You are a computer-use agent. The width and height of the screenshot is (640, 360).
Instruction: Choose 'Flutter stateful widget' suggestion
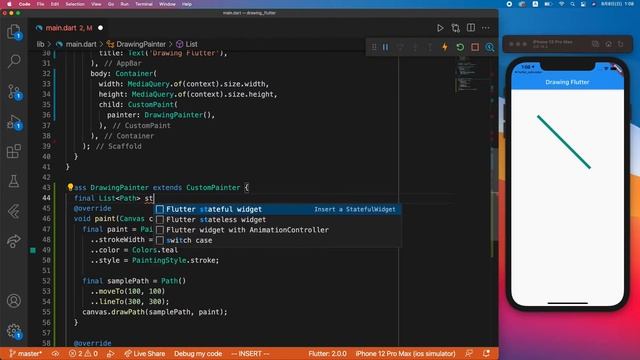[277, 209]
